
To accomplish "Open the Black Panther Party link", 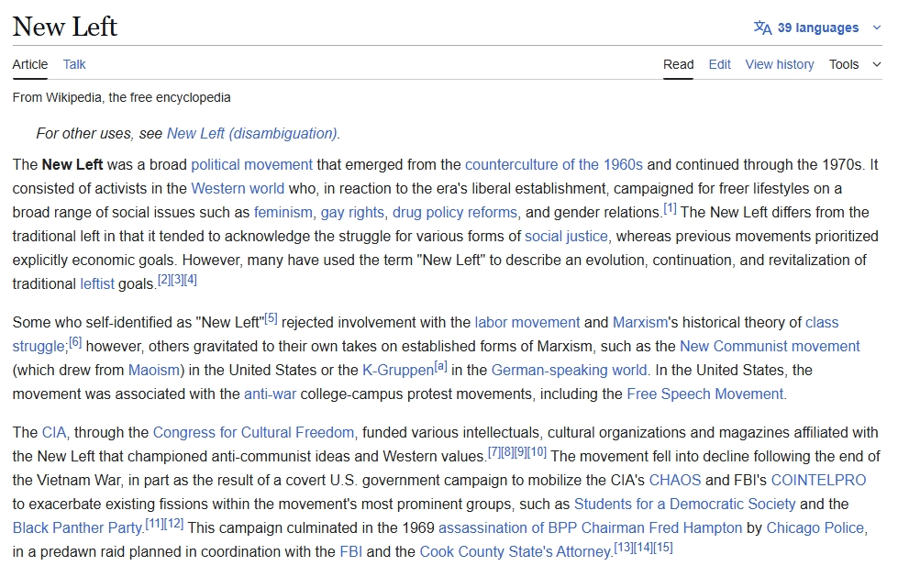I will tap(77, 527).
